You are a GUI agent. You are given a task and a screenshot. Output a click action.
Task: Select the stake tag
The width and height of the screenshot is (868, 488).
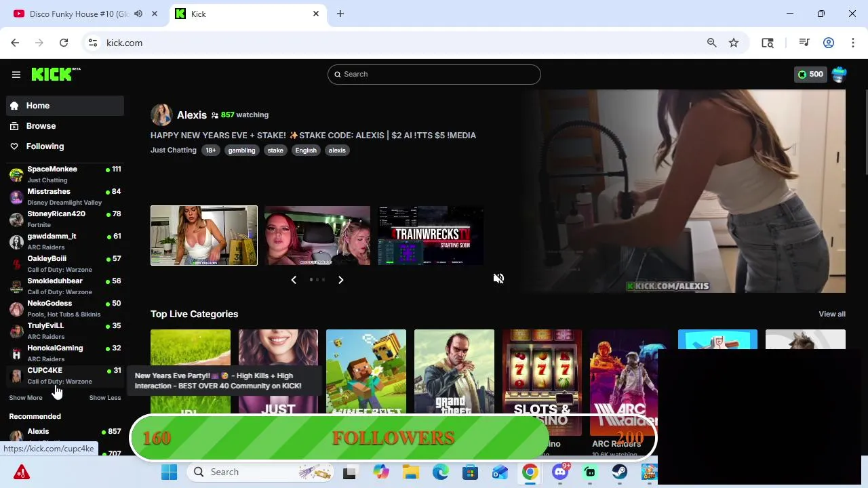(x=275, y=150)
